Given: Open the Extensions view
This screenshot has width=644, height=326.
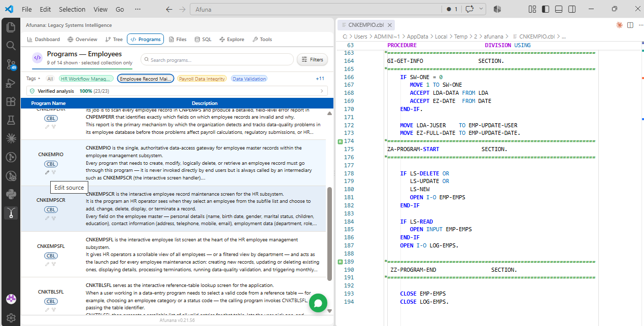Looking at the screenshot, I should point(10,101).
